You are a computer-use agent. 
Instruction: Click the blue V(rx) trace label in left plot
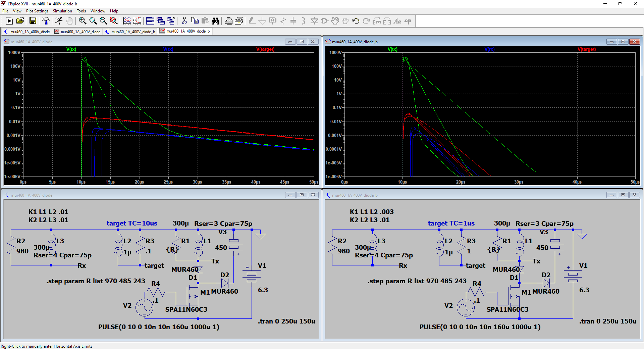pyautogui.click(x=168, y=49)
